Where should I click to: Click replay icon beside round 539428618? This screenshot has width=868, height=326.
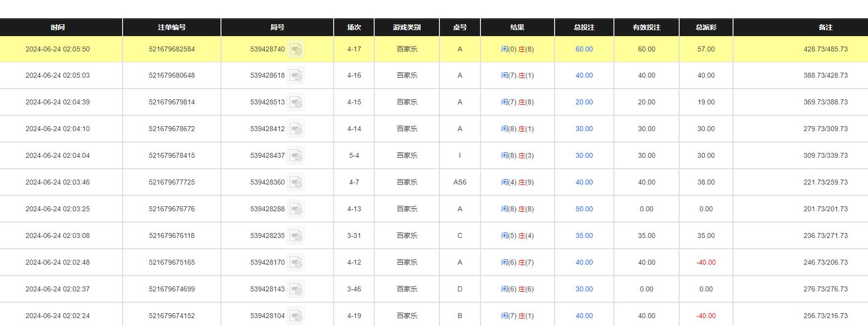[x=296, y=76]
